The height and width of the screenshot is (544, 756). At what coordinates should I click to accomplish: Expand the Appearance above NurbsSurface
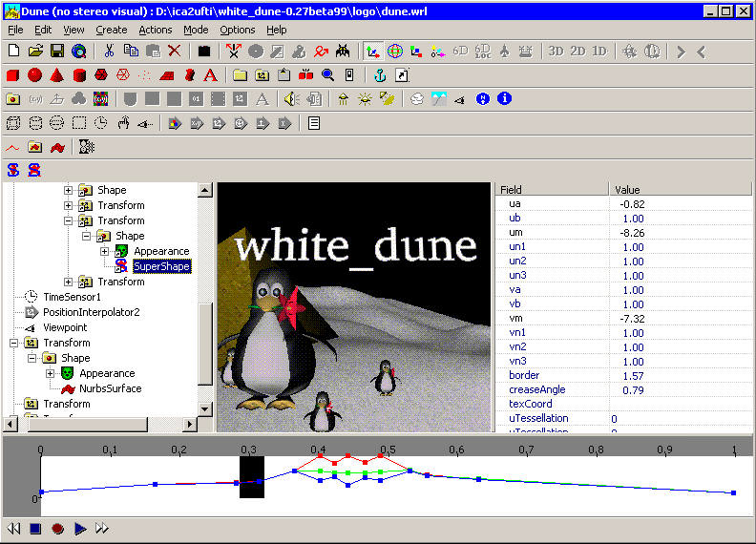(x=51, y=373)
